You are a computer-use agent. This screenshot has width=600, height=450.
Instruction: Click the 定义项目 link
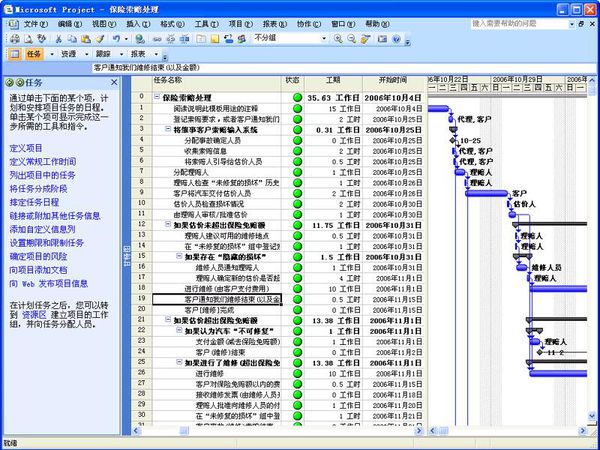point(26,148)
